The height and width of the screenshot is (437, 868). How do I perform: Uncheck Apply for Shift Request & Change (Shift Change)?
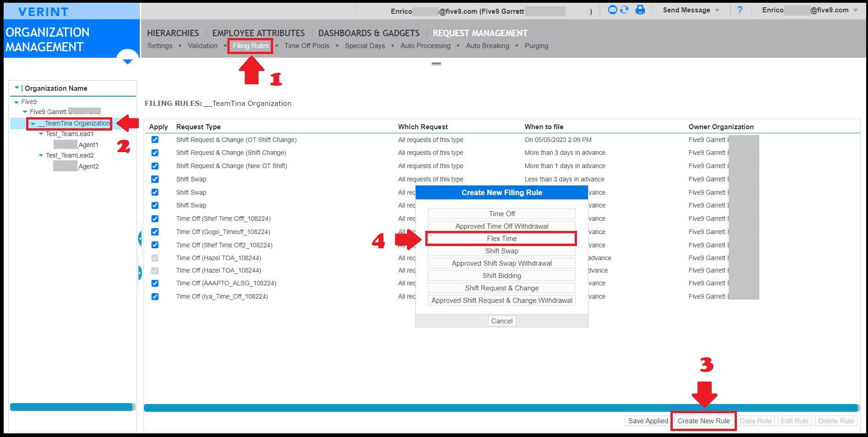155,153
